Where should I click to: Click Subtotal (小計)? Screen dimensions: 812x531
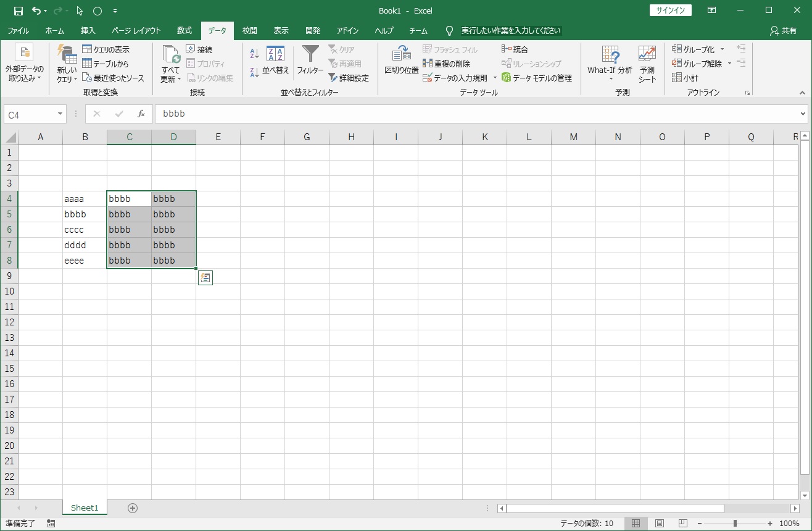pyautogui.click(x=686, y=78)
